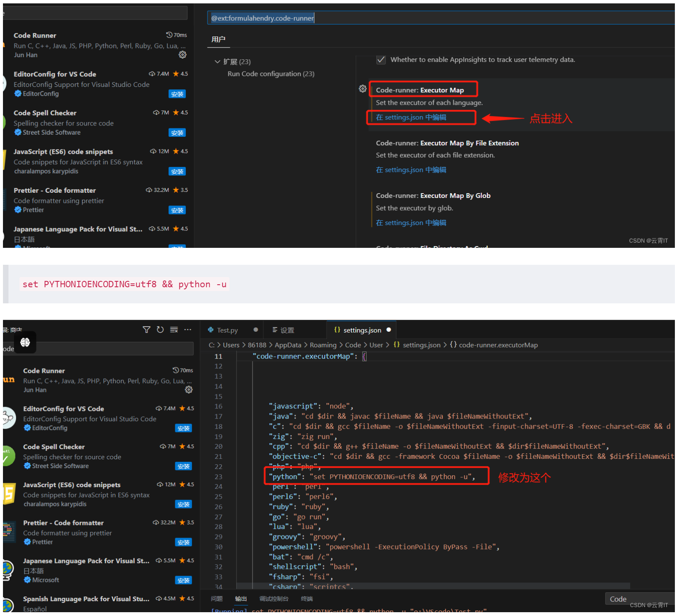This screenshot has height=616, width=677.
Task: Install Code Spell Checker in lower list
Action: click(x=183, y=466)
